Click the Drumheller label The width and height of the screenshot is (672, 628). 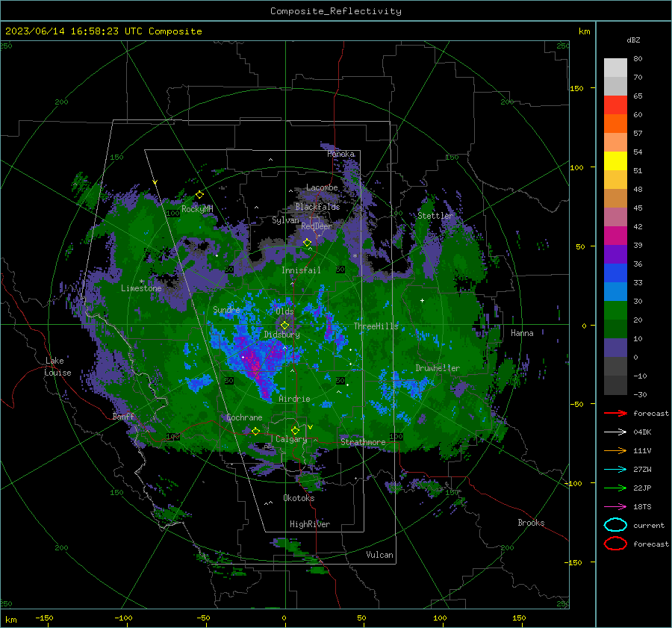[438, 368]
